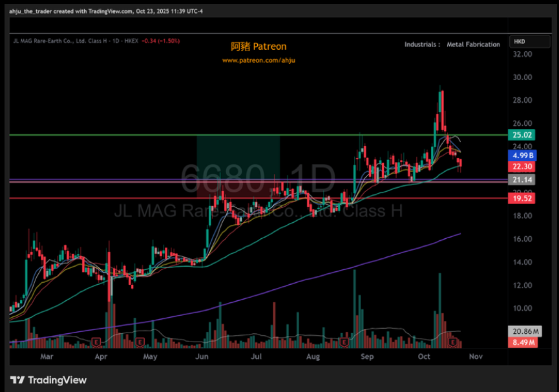Select the red 19.52 price level label

[522, 198]
